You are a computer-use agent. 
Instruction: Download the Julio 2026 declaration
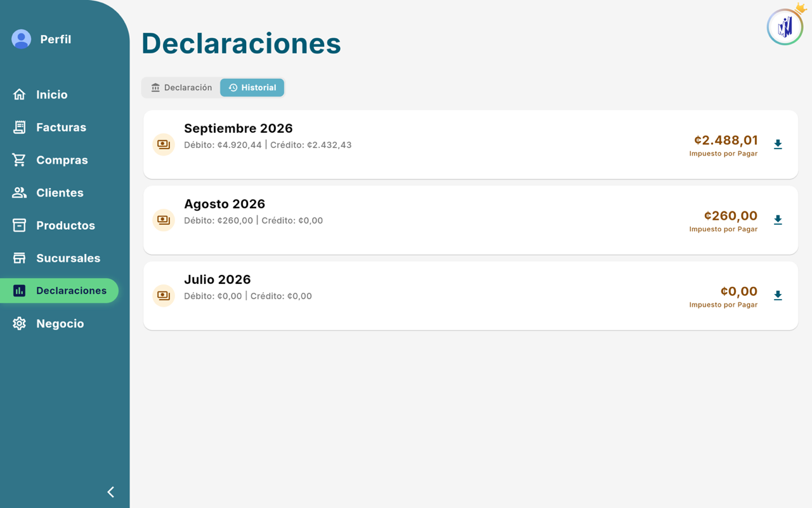point(778,295)
